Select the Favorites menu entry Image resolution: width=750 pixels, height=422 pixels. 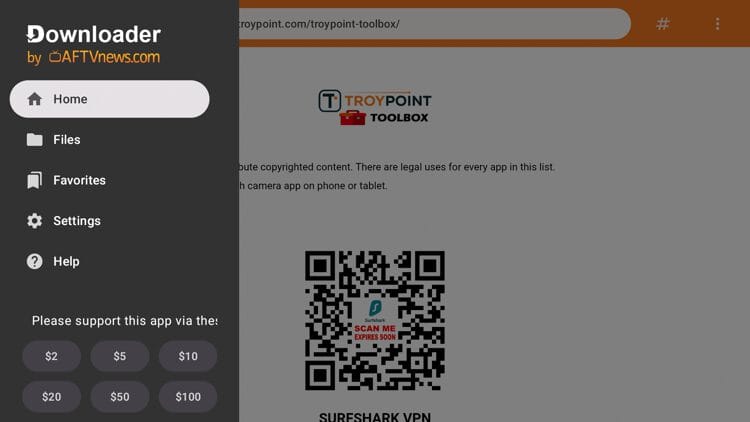[x=110, y=180]
